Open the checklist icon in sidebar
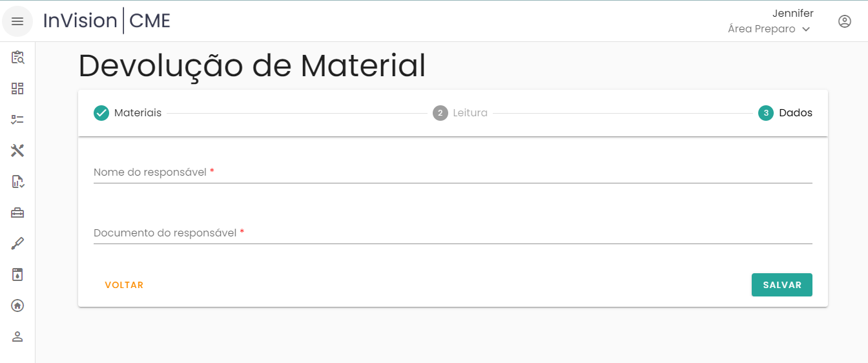Viewport: 868px width, 363px height. pos(17,119)
